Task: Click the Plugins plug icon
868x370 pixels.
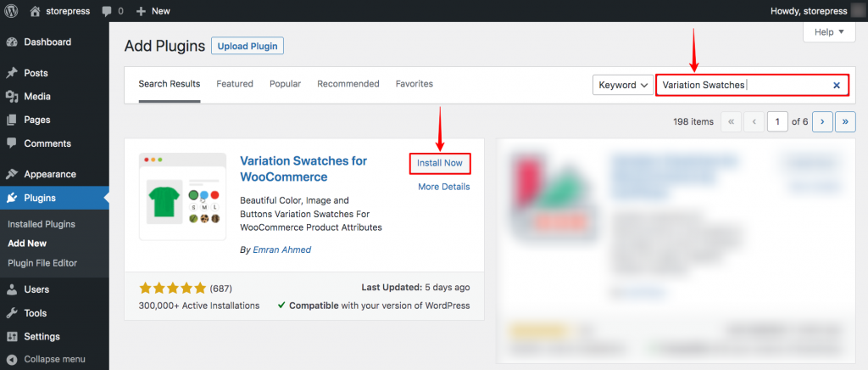Action: click(12, 198)
